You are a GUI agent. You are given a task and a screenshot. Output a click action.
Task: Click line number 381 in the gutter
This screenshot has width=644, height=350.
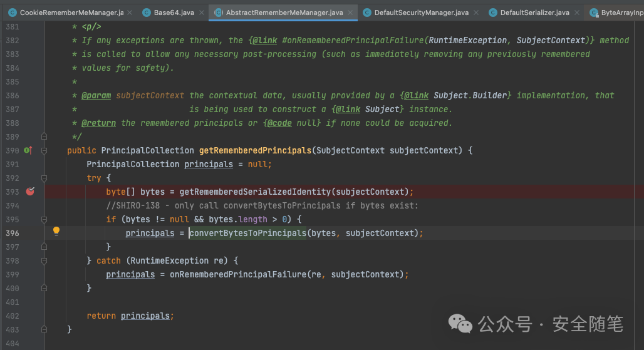pyautogui.click(x=13, y=27)
